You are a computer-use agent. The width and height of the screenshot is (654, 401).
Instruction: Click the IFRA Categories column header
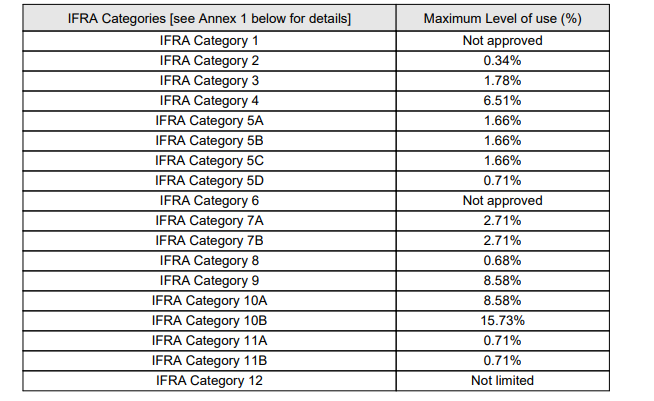coord(208,19)
